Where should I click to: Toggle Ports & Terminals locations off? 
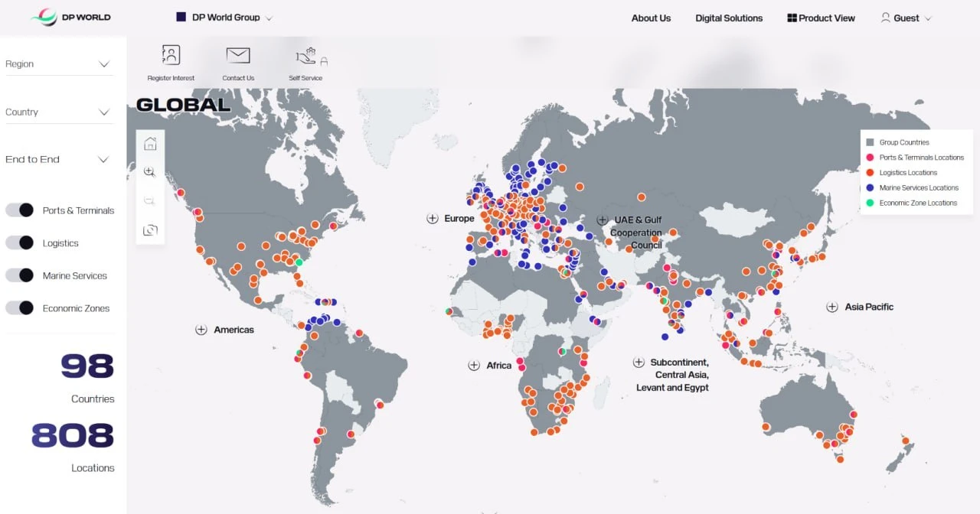pos(20,210)
